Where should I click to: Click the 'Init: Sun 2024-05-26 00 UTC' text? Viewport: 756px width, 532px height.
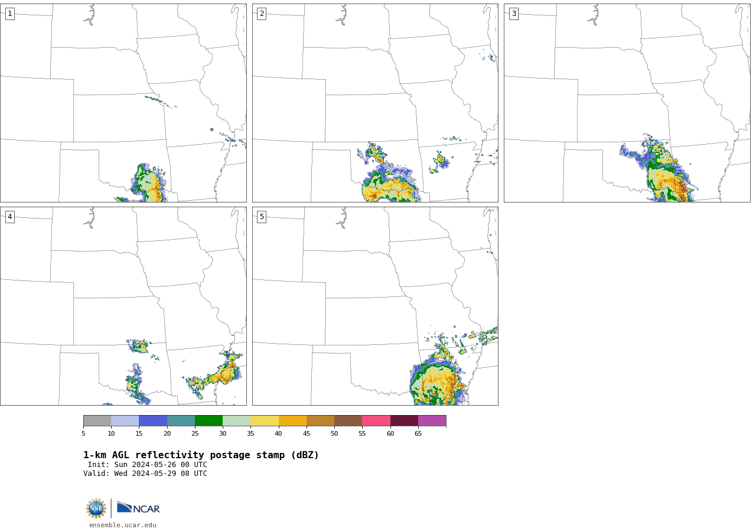148,465
